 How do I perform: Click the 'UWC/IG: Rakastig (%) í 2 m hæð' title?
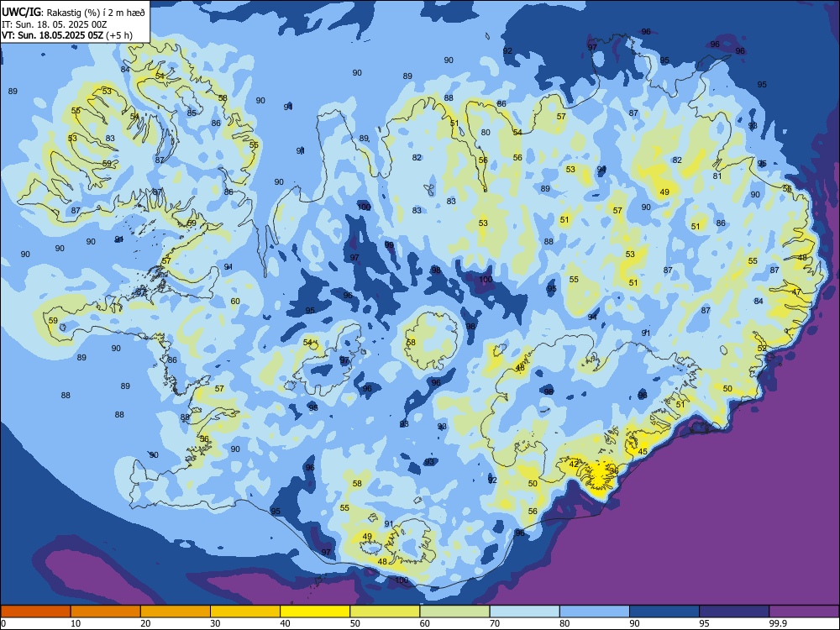click(x=73, y=13)
